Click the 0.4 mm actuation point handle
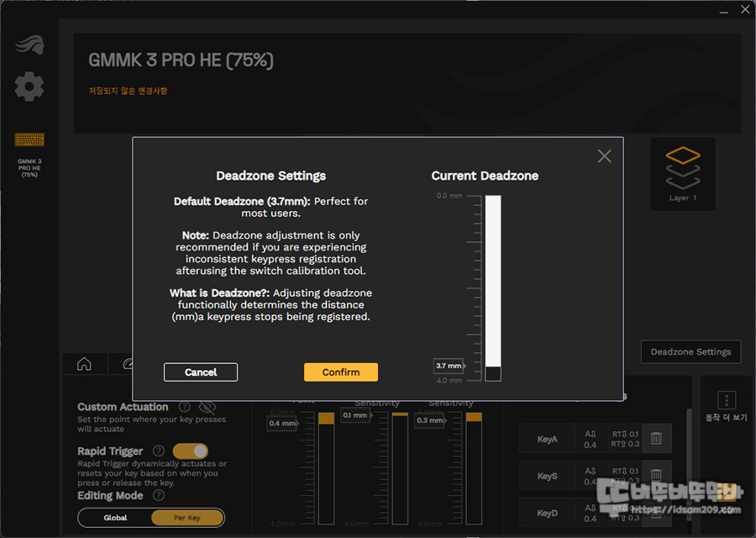The image size is (756, 538). click(x=283, y=423)
